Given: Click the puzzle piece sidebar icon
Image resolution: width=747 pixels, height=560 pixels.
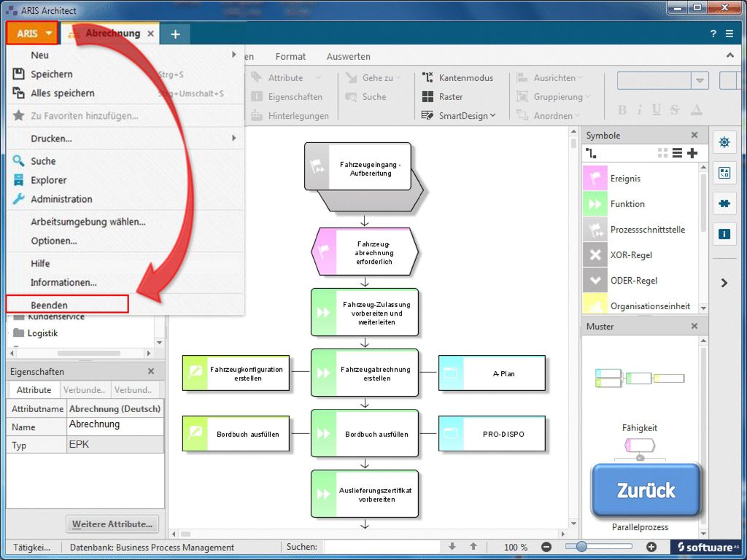Looking at the screenshot, I should pyautogui.click(x=724, y=204).
